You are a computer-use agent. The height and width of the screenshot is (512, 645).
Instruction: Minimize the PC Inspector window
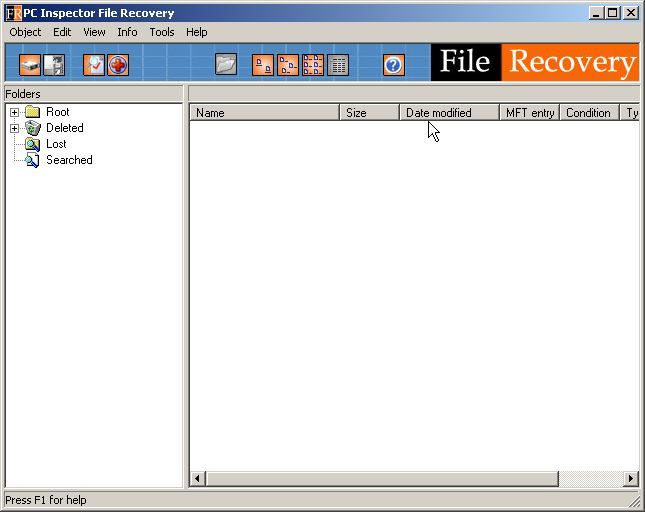point(596,13)
